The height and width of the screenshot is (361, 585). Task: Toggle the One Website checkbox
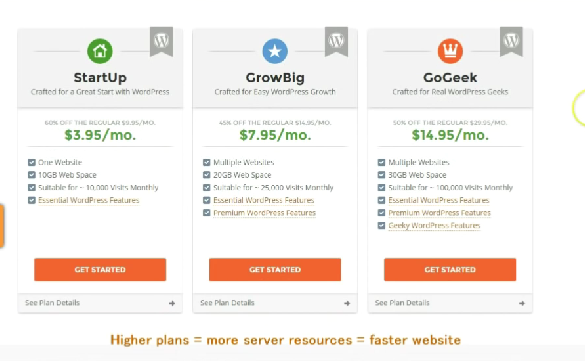click(x=32, y=162)
